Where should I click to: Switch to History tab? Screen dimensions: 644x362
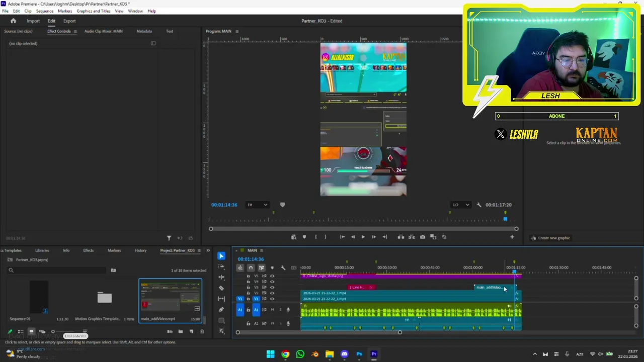[140, 250]
